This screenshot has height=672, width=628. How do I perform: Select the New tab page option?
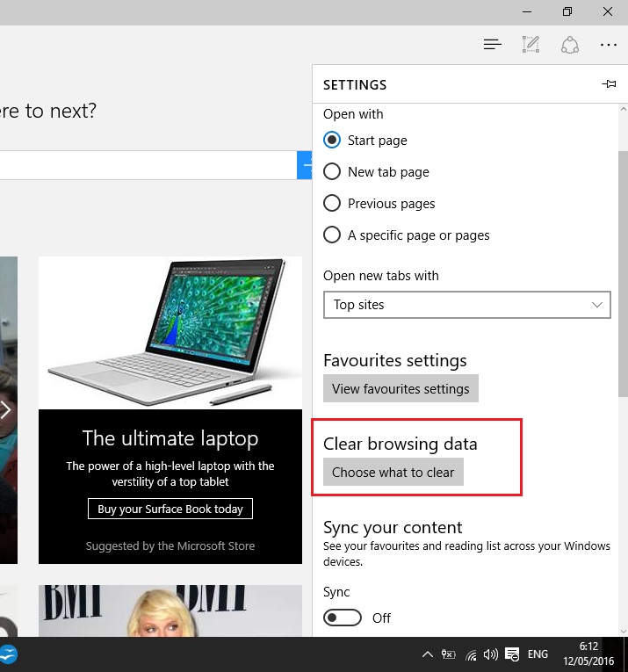[332, 172]
